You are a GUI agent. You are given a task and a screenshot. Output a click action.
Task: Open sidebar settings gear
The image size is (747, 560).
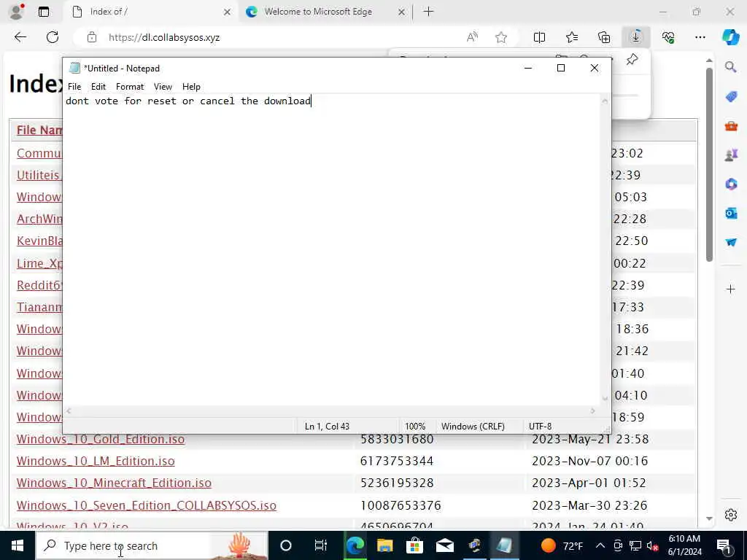coord(731,515)
